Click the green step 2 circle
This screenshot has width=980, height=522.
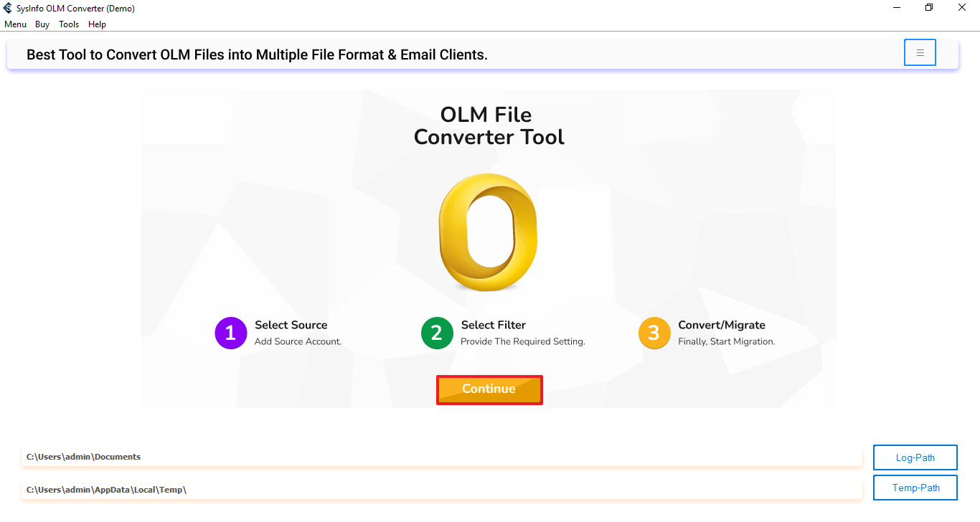[x=437, y=333]
